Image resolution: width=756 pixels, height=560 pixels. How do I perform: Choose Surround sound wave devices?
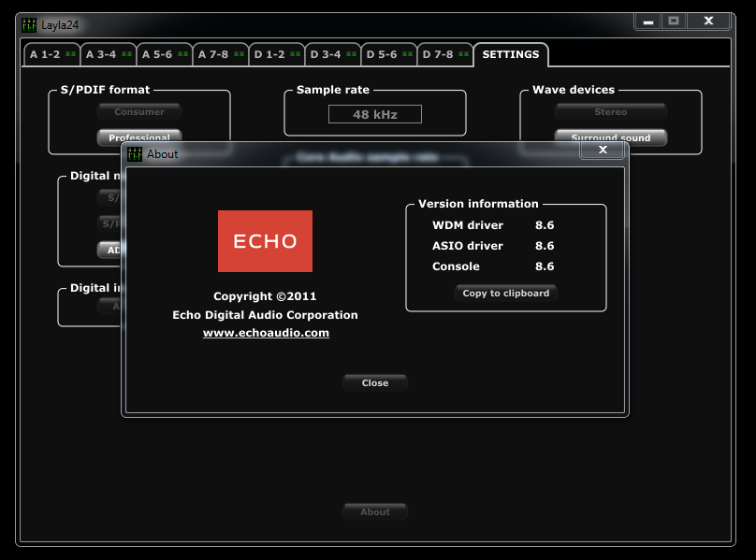611,136
